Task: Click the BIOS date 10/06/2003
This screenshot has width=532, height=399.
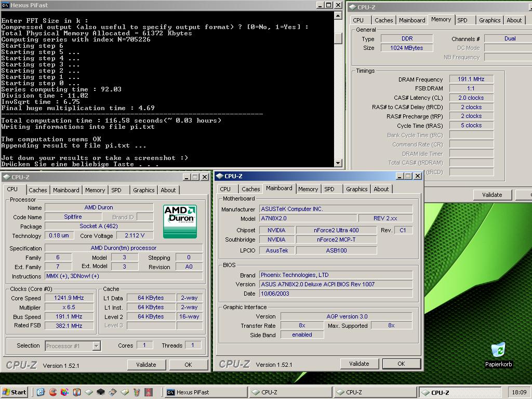Action: coord(336,294)
